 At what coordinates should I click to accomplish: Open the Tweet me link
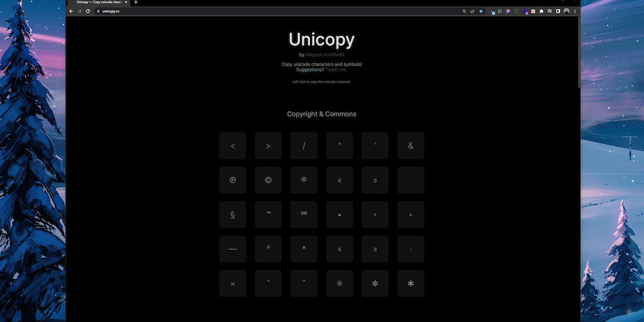pyautogui.click(x=336, y=70)
